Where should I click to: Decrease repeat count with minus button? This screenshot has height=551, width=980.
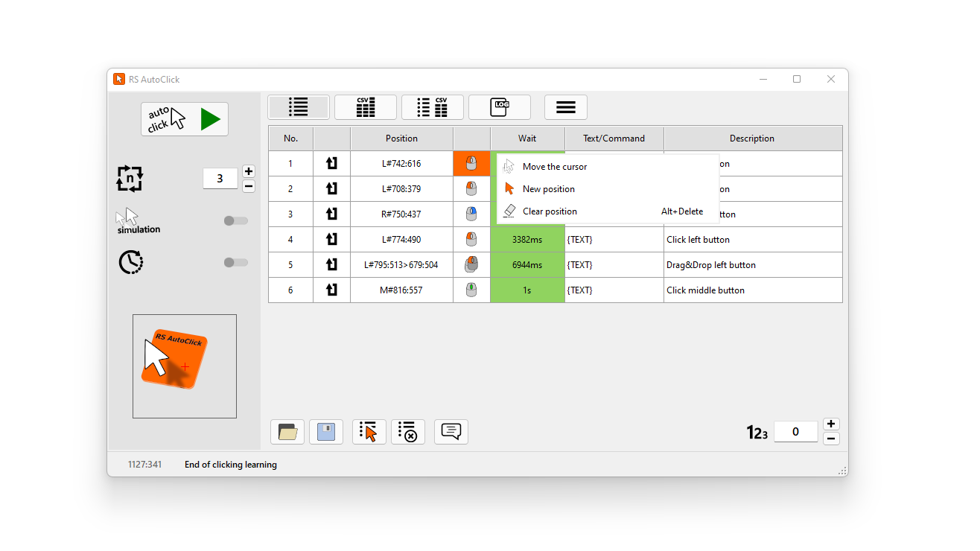(x=249, y=186)
